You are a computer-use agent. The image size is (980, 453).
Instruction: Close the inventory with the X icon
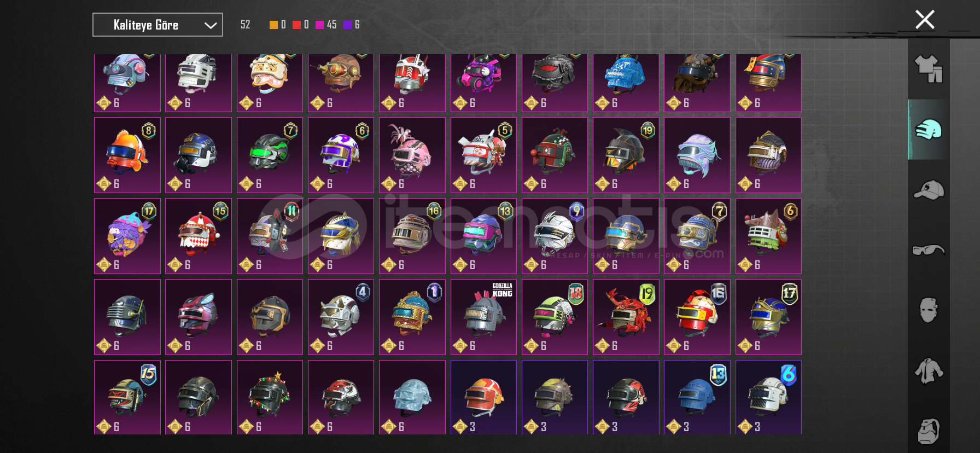(x=925, y=20)
